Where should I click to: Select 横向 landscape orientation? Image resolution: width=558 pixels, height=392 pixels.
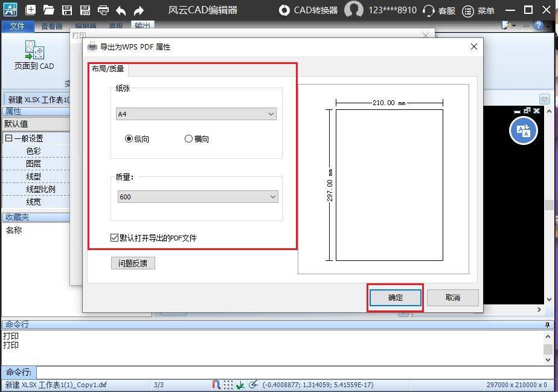pos(197,139)
